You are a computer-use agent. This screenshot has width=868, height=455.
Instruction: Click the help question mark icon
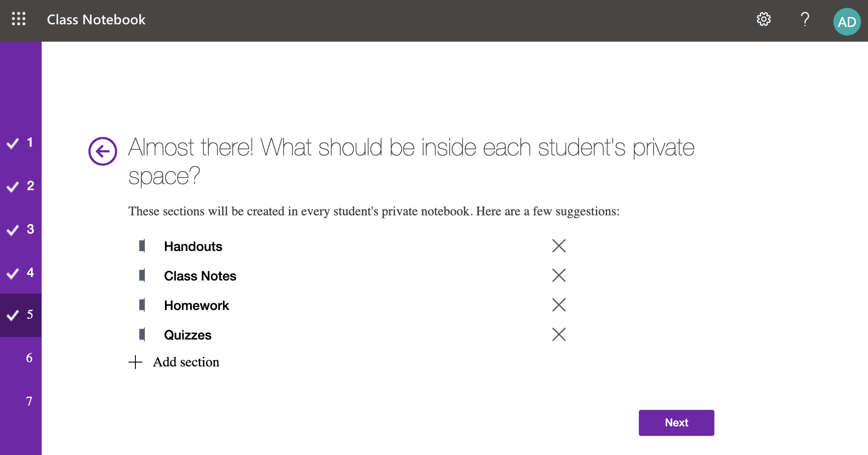tap(805, 19)
